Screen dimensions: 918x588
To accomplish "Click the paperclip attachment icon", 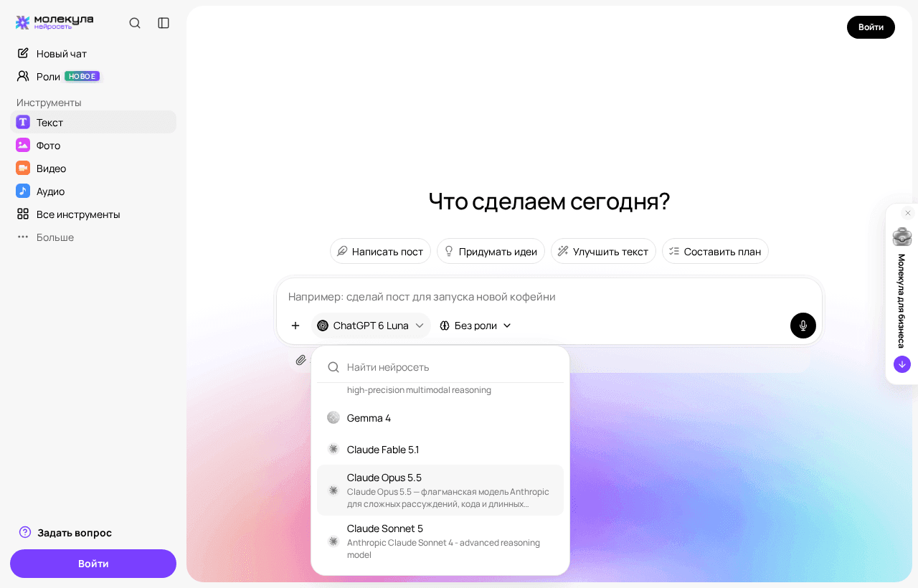I will tap(301, 360).
